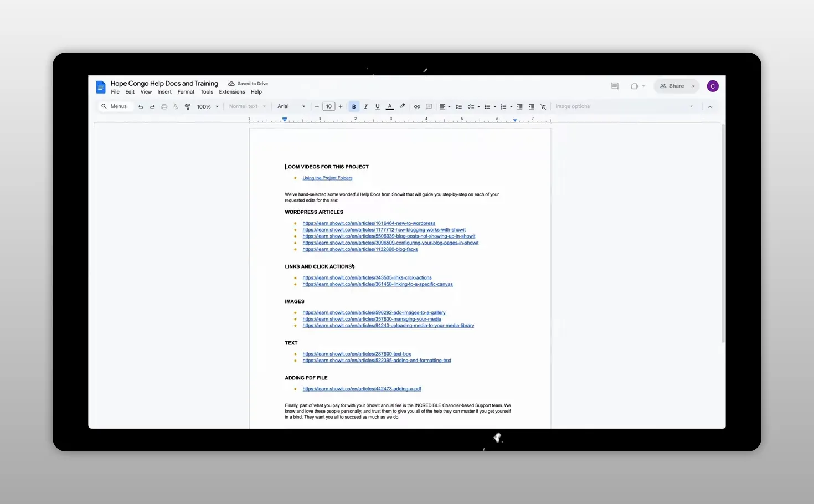Click the right indent marker on ruler

pyautogui.click(x=515, y=120)
